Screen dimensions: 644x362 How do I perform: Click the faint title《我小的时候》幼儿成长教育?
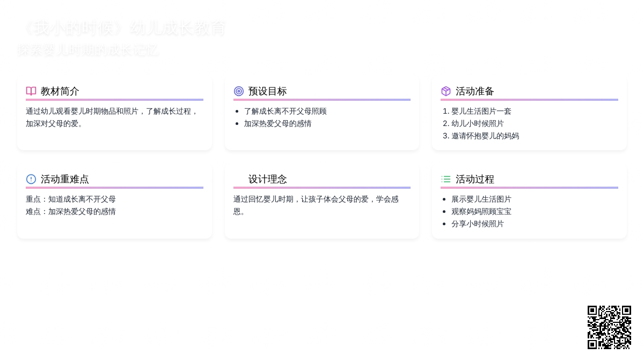[121, 28]
